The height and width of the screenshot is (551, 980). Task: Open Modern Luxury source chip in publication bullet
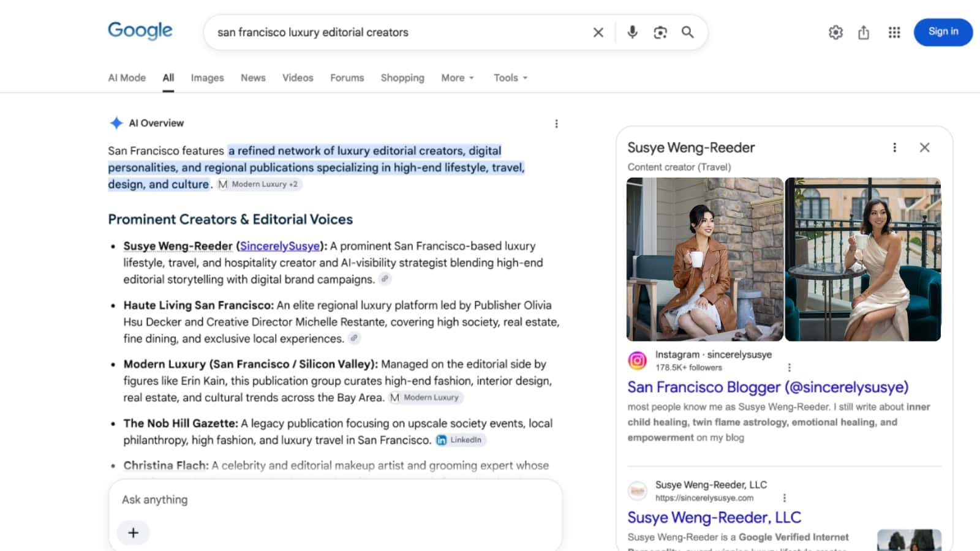(426, 397)
